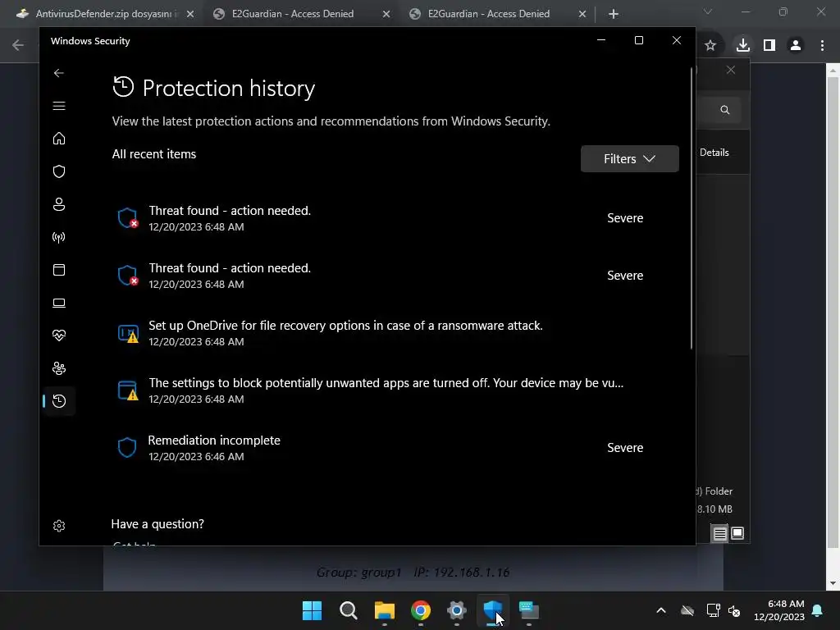
Task: Open the Chrome downloads icon
Action: click(x=742, y=45)
